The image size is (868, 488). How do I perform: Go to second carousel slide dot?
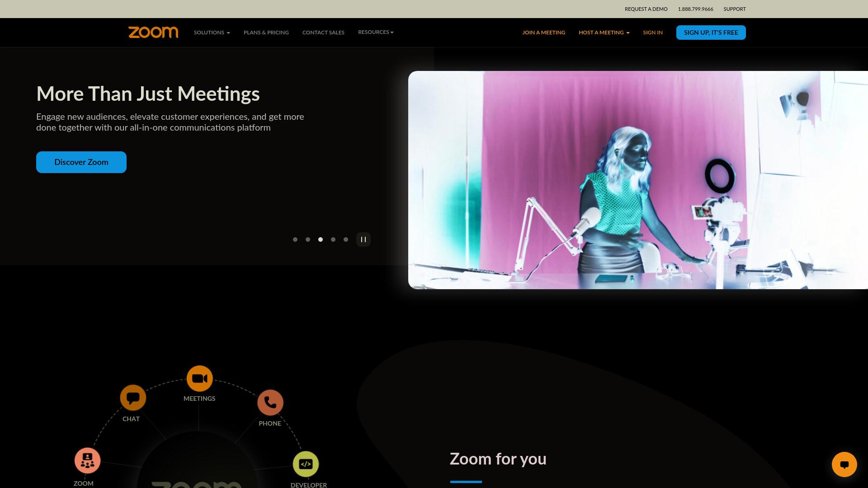click(x=308, y=239)
